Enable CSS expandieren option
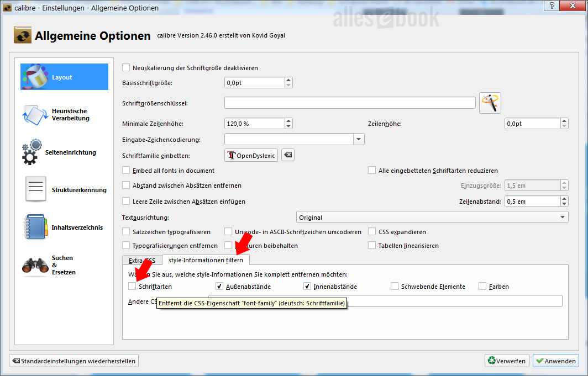Screen dimensions: 588x376 (372, 232)
